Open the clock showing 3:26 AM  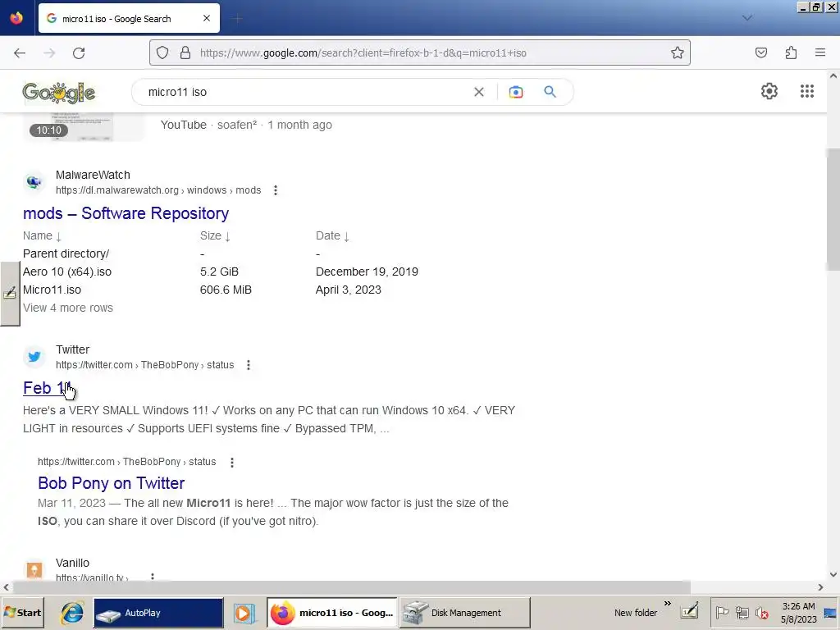click(798, 613)
